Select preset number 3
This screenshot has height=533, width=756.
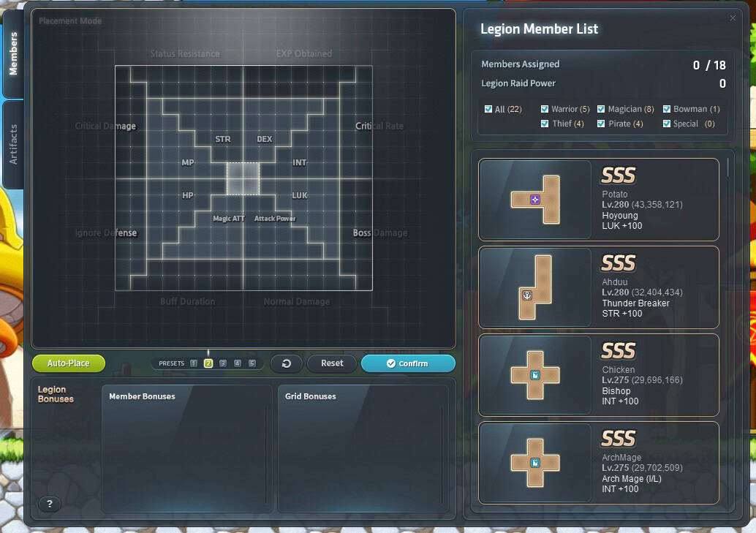223,363
